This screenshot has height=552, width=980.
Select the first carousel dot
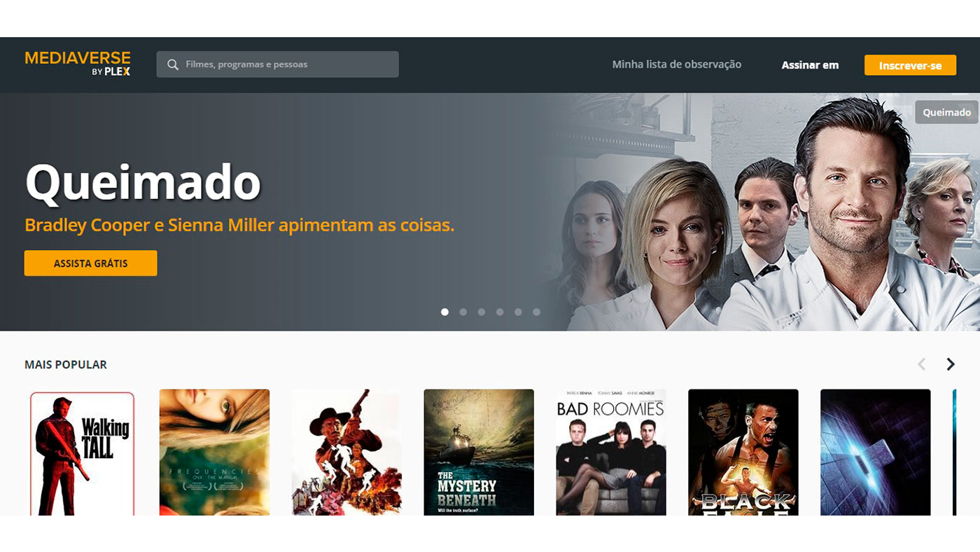tap(444, 312)
